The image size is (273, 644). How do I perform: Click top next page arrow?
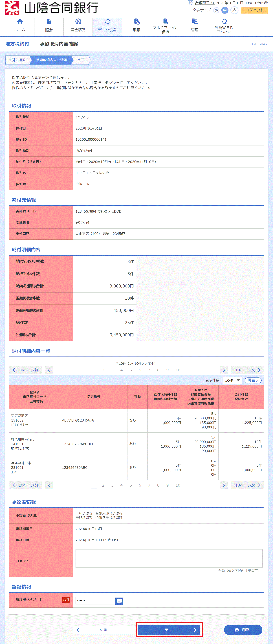pos(224,370)
